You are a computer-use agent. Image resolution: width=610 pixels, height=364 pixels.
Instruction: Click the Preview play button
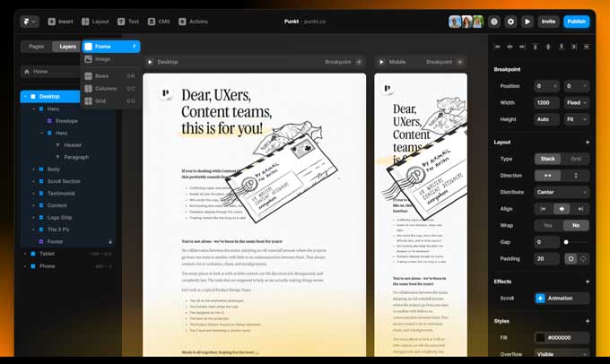[527, 21]
